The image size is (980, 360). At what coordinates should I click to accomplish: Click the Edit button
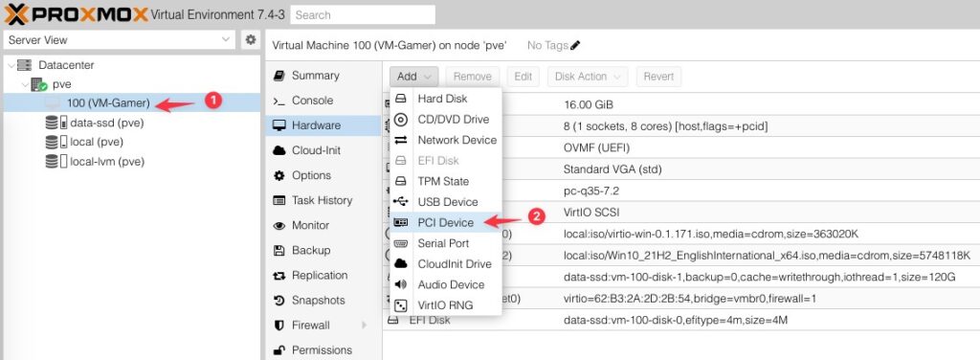pyautogui.click(x=523, y=77)
